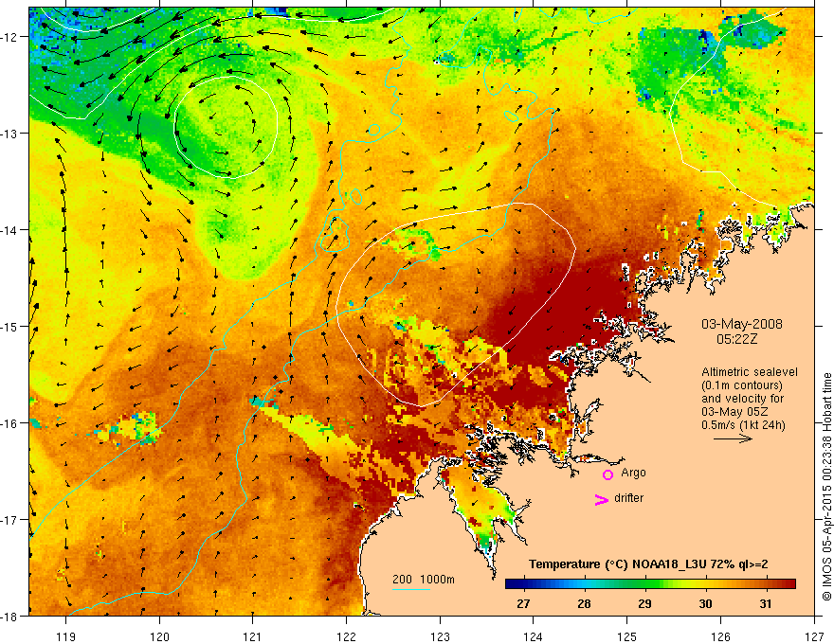Click the latitude axis label '-16'
834x644 pixels.
tap(10, 423)
